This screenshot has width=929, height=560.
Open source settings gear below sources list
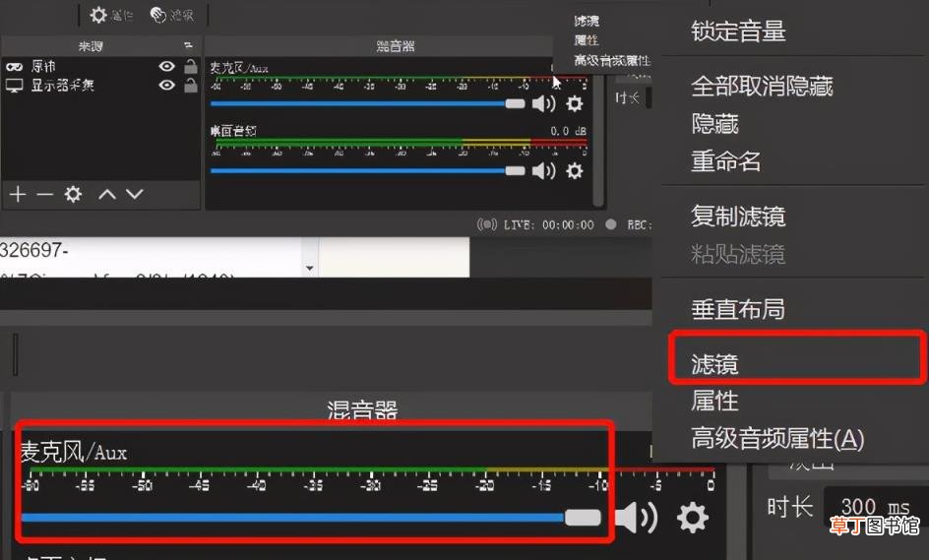click(73, 194)
